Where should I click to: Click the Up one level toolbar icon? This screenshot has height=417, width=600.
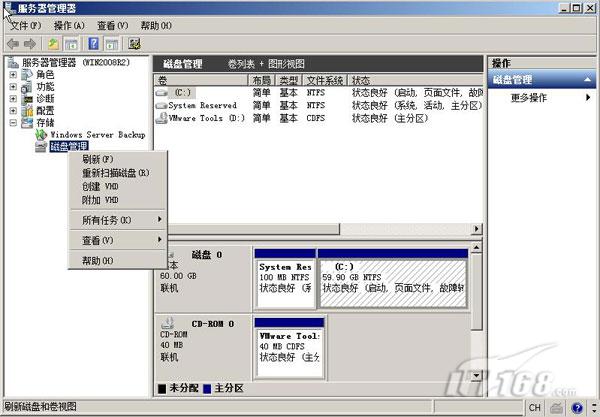pyautogui.click(x=53, y=44)
